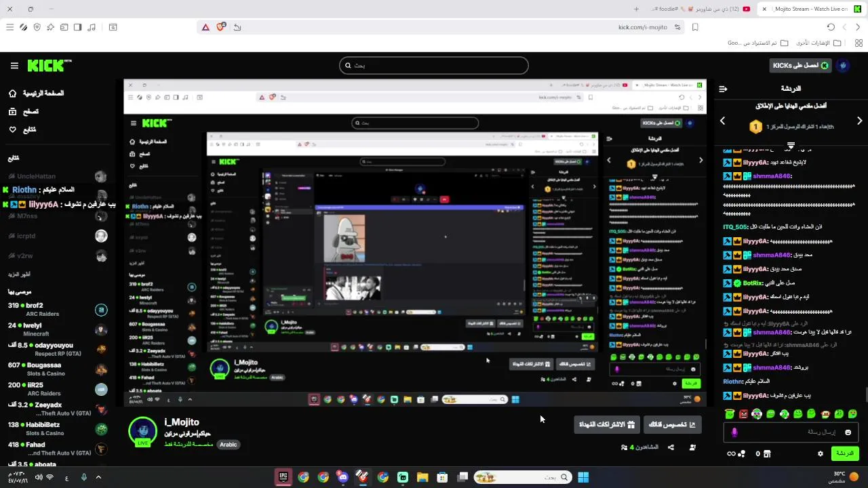This screenshot has height=488, width=868.
Task: Click the Brave Shields lion icon
Action: (221, 27)
